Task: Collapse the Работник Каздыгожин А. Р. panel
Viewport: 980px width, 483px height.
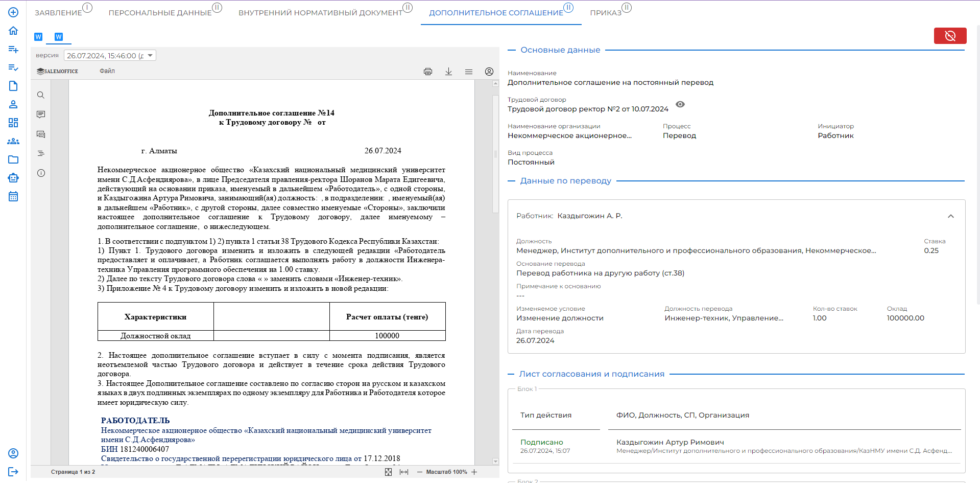Action: (x=950, y=216)
